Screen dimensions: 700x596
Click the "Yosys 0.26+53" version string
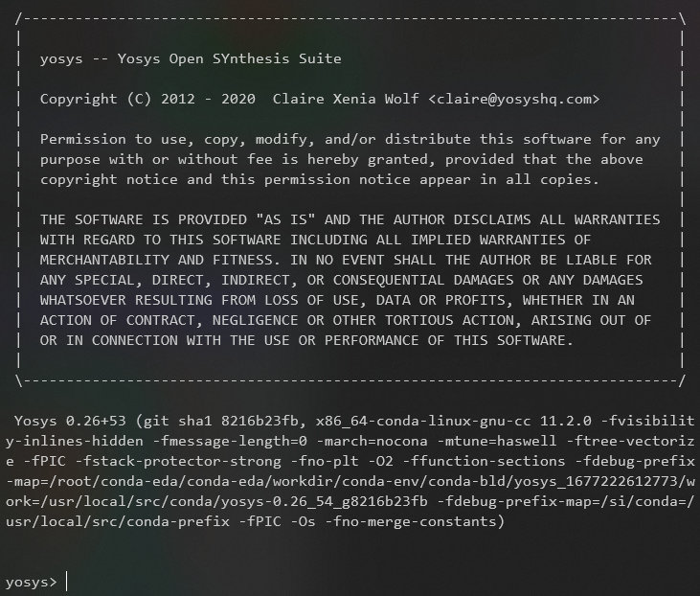point(73,421)
